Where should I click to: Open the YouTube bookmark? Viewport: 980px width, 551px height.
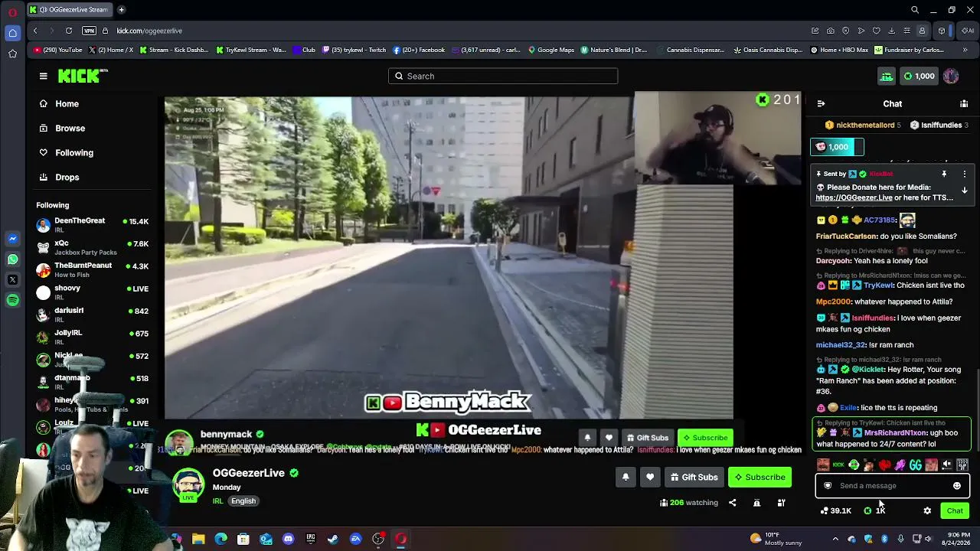click(58, 50)
